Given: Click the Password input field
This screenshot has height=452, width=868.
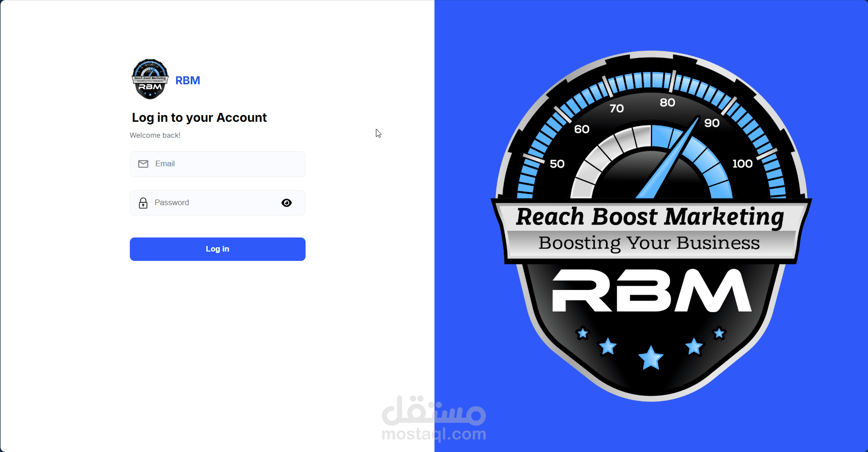Looking at the screenshot, I should pos(217,203).
